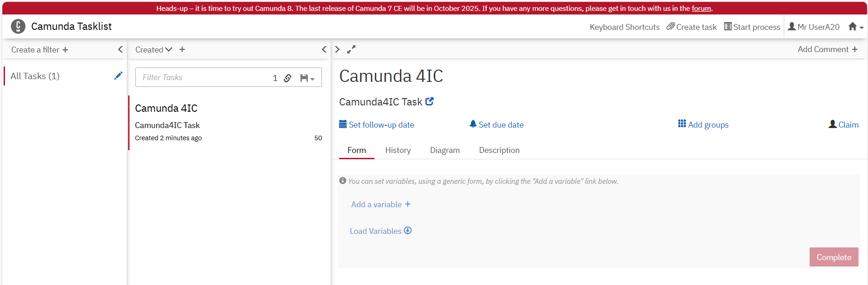Image resolution: width=868 pixels, height=285 pixels.
Task: Click the Camunda Tasklist title
Action: [x=71, y=26]
